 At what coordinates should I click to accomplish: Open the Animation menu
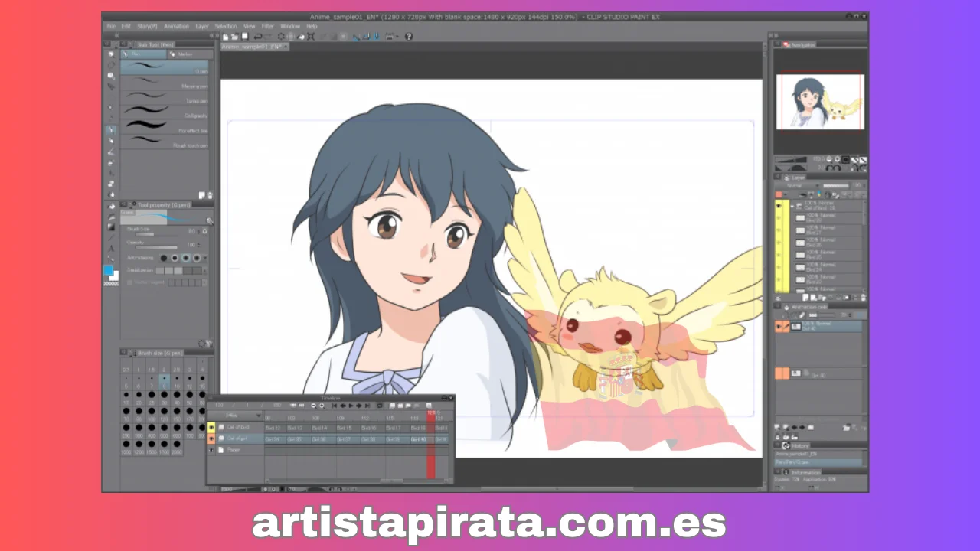[175, 25]
